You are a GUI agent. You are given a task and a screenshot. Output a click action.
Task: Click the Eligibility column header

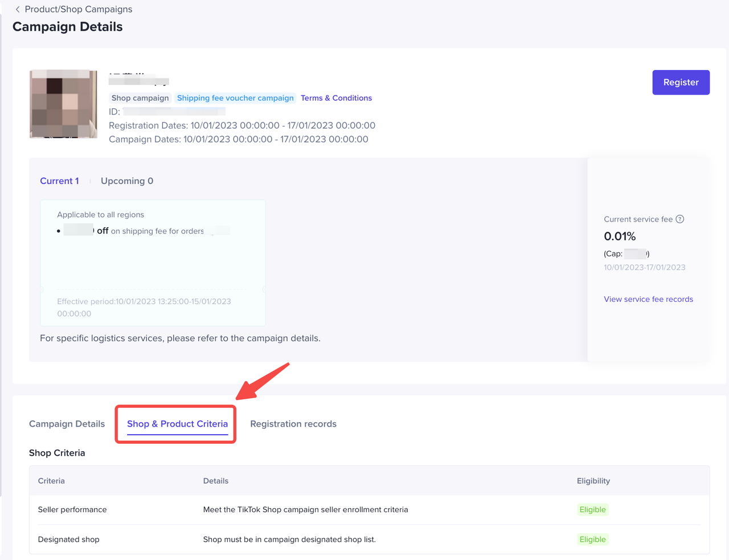pyautogui.click(x=593, y=481)
